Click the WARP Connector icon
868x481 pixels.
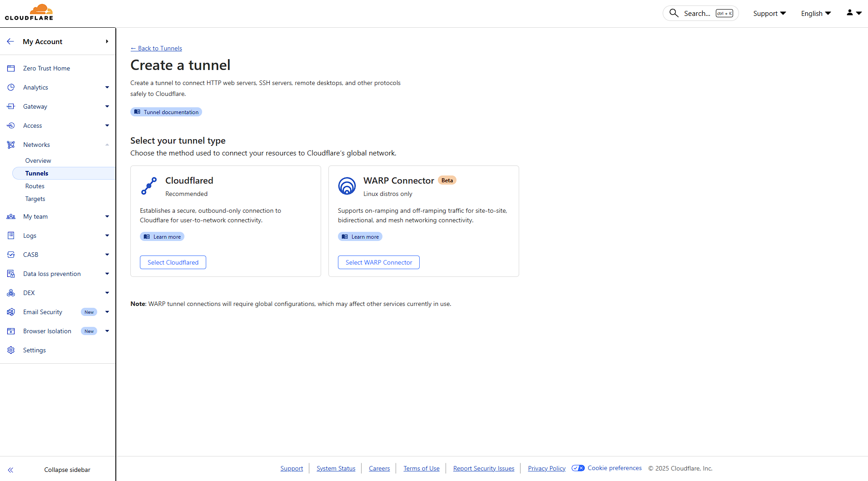[347, 186]
